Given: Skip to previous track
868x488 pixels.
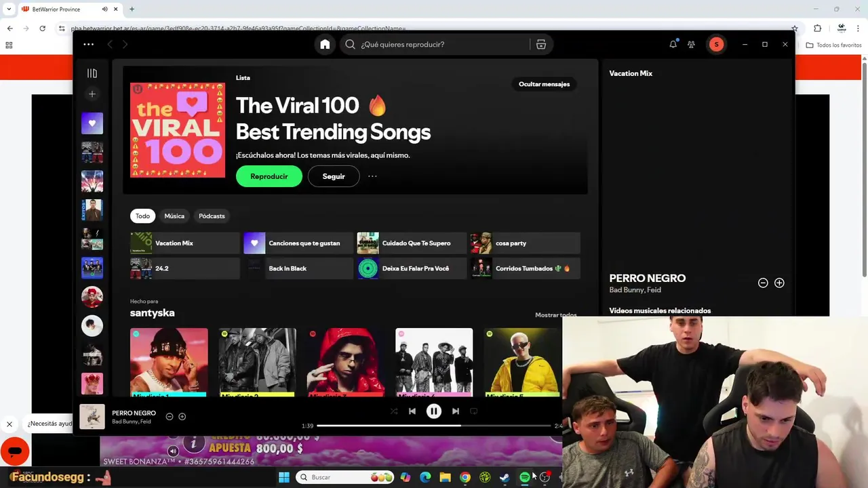Looking at the screenshot, I should click(x=412, y=411).
